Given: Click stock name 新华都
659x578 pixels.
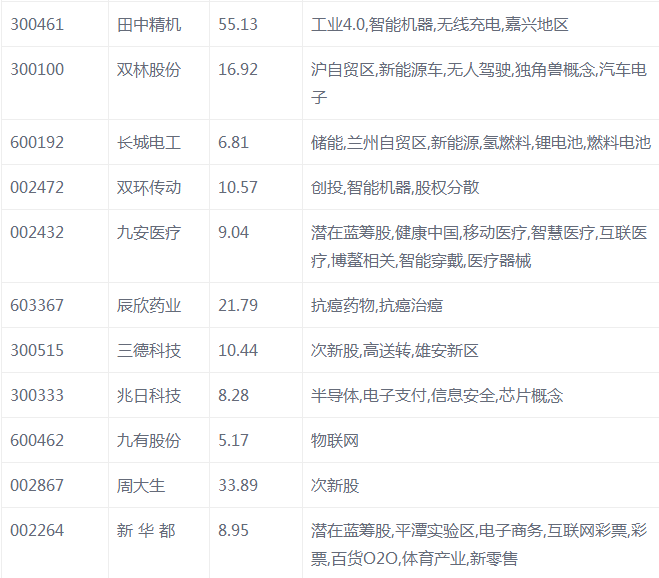Looking at the screenshot, I should click(x=146, y=530).
